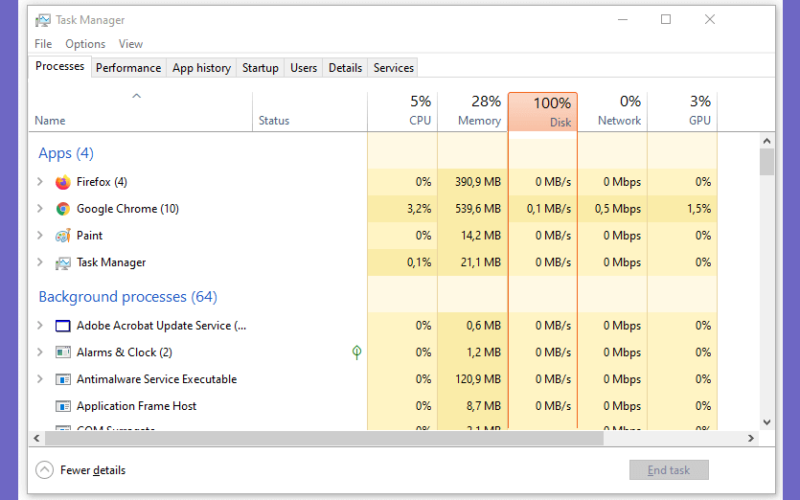Click Chrome's 0,1 MB/s disk value
Viewport: 800px width, 500px height.
[x=548, y=209]
